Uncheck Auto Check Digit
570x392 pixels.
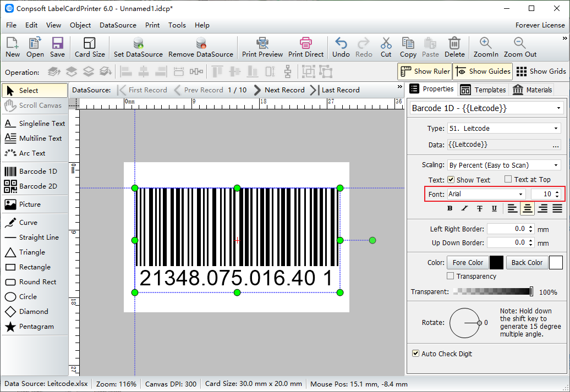tap(415, 354)
